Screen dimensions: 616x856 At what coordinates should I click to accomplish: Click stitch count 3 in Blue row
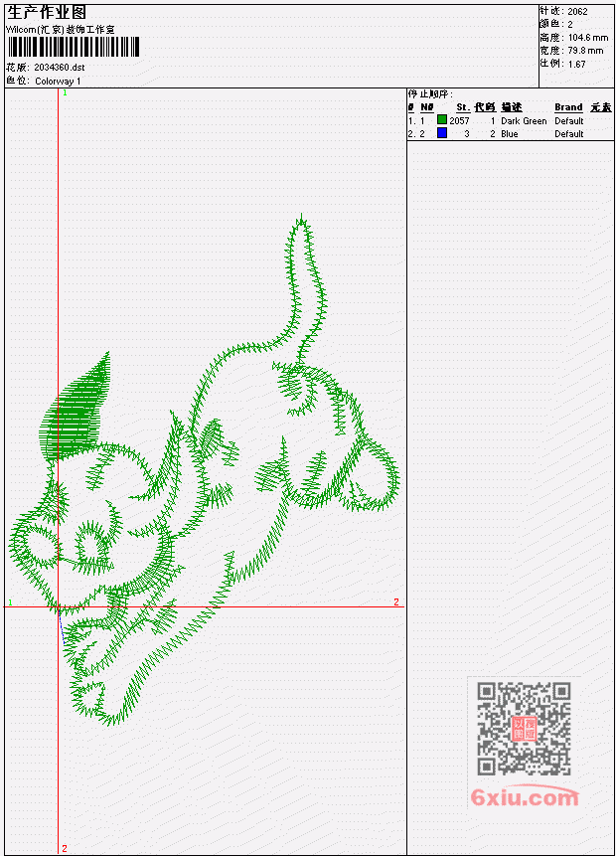coord(467,134)
